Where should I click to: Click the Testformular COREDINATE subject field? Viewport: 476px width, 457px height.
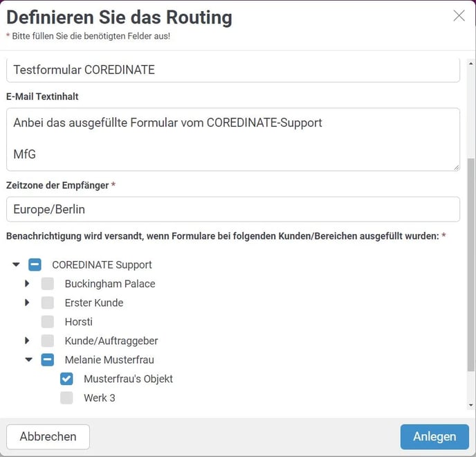click(x=233, y=70)
